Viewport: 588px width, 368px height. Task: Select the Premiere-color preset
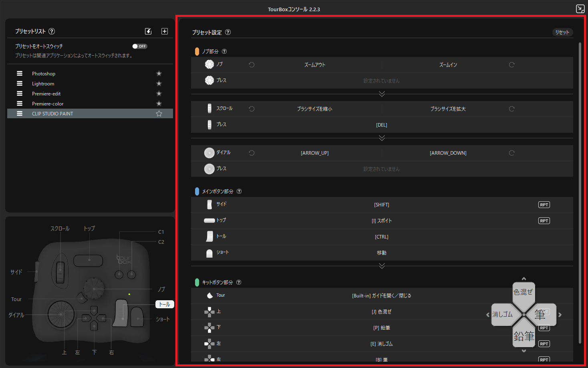coord(48,104)
